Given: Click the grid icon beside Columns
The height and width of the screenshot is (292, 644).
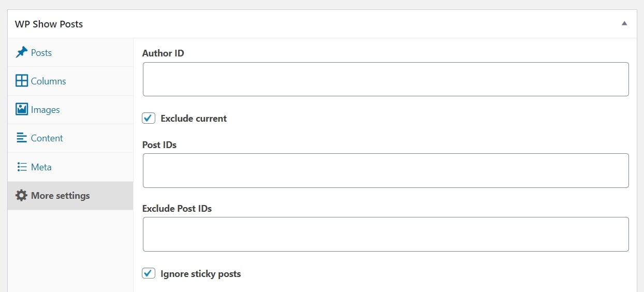Looking at the screenshot, I should point(21,81).
